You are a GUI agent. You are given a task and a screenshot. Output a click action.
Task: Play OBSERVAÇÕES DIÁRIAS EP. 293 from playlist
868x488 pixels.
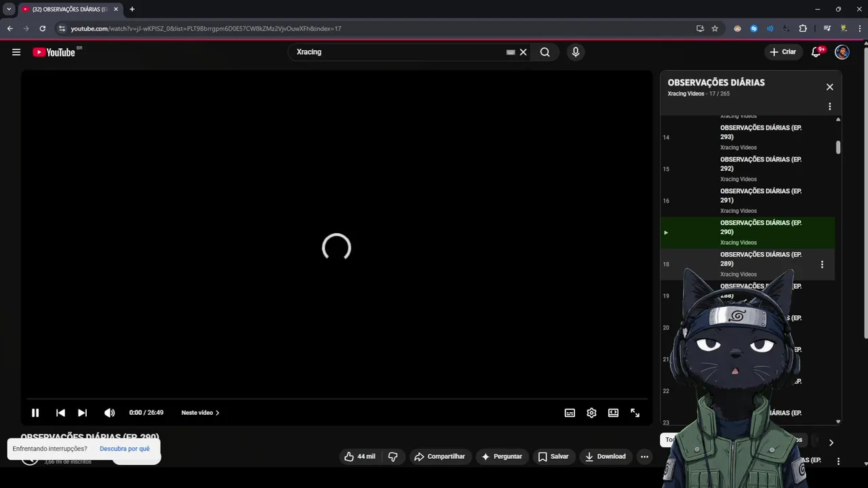pos(747,138)
